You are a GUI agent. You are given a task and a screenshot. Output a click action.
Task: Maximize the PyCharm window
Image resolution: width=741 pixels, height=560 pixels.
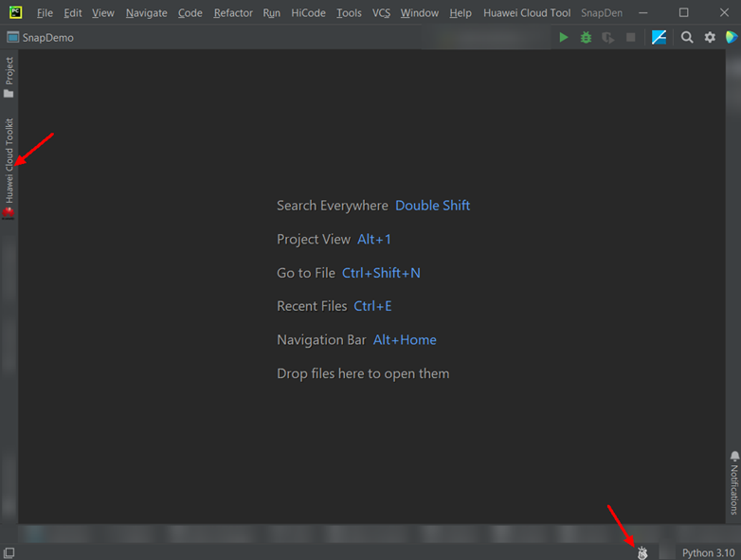coord(683,12)
